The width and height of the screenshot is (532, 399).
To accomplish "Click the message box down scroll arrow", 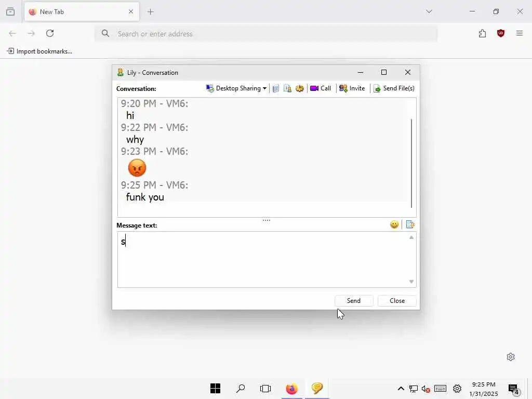I will coord(411,282).
